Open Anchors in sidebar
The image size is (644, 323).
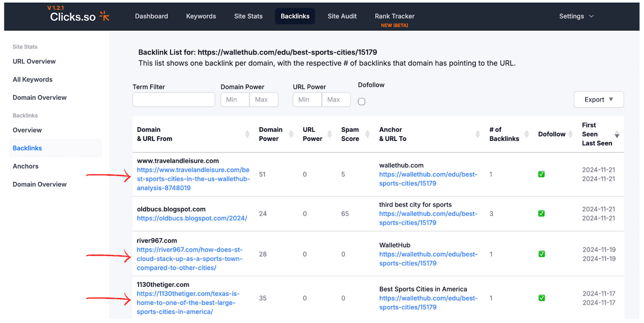[x=25, y=166]
